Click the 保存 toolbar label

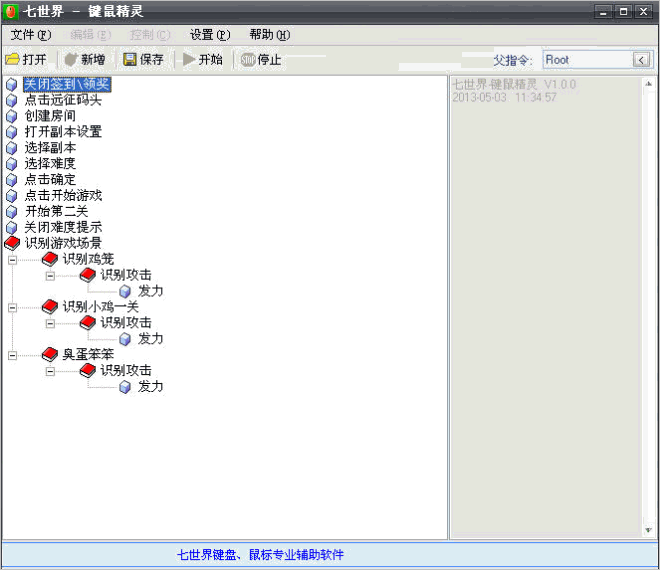pos(152,60)
